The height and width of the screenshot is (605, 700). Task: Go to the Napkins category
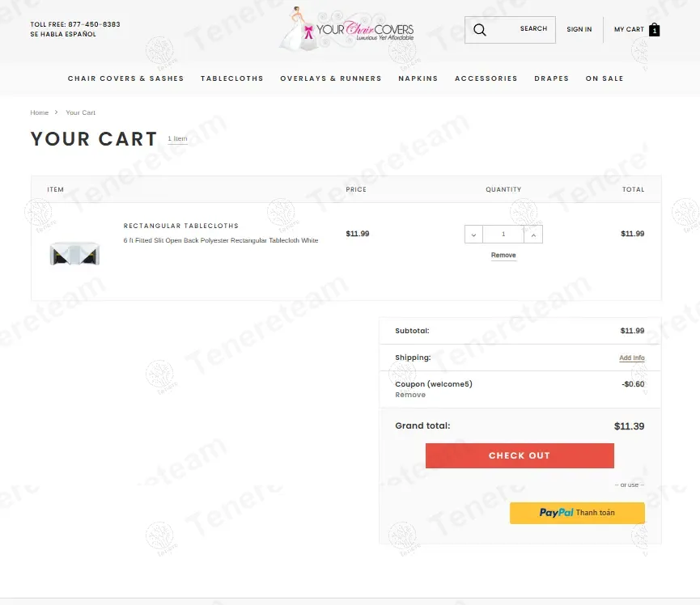418,78
